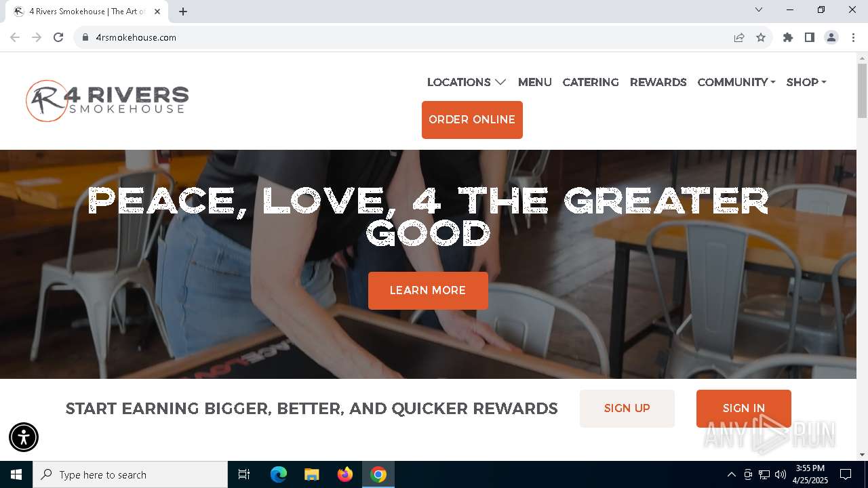868x488 pixels.
Task: Open the Menu navigation item
Action: [x=535, y=82]
